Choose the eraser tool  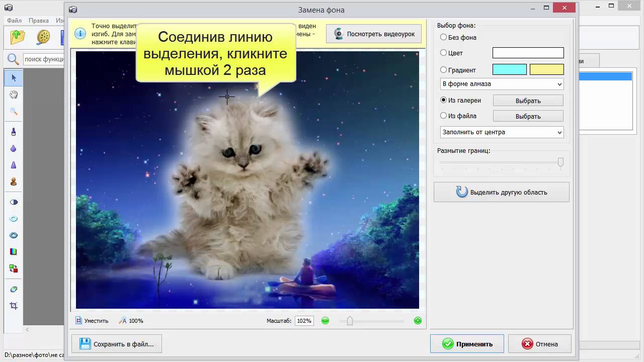[14, 290]
